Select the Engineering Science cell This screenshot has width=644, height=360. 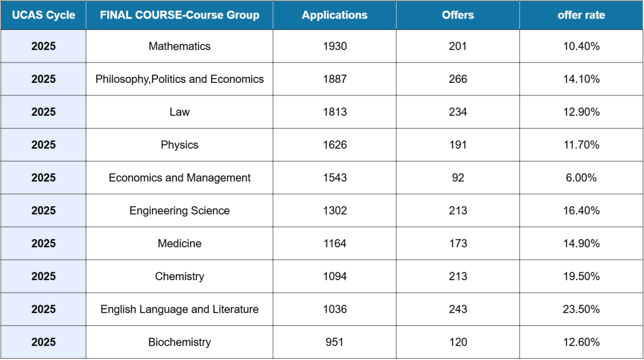[x=179, y=210]
